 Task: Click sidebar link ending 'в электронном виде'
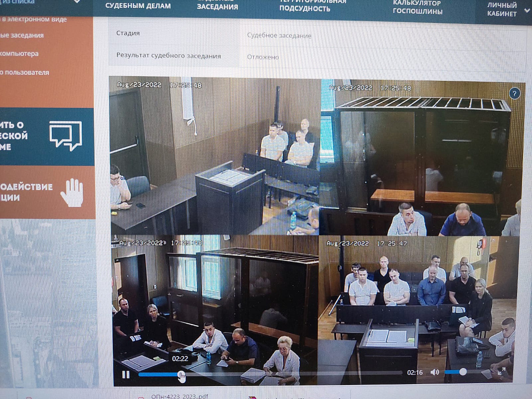(x=34, y=19)
